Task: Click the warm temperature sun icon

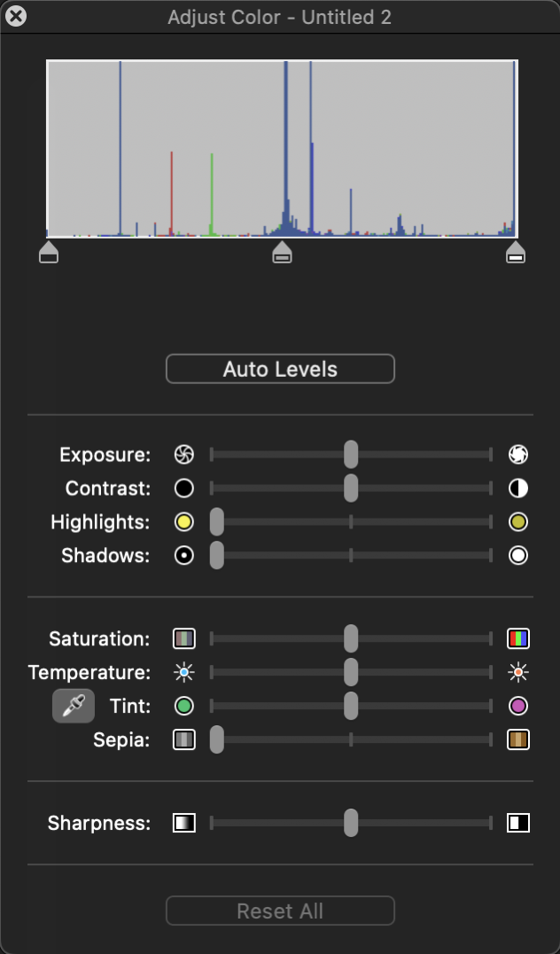Action: click(x=518, y=673)
